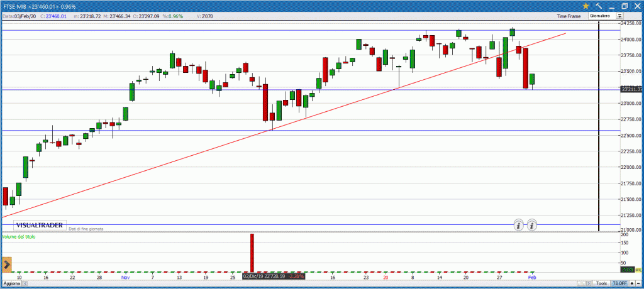Click the tall red volume bar
644x289 pixels.
[x=252, y=253]
